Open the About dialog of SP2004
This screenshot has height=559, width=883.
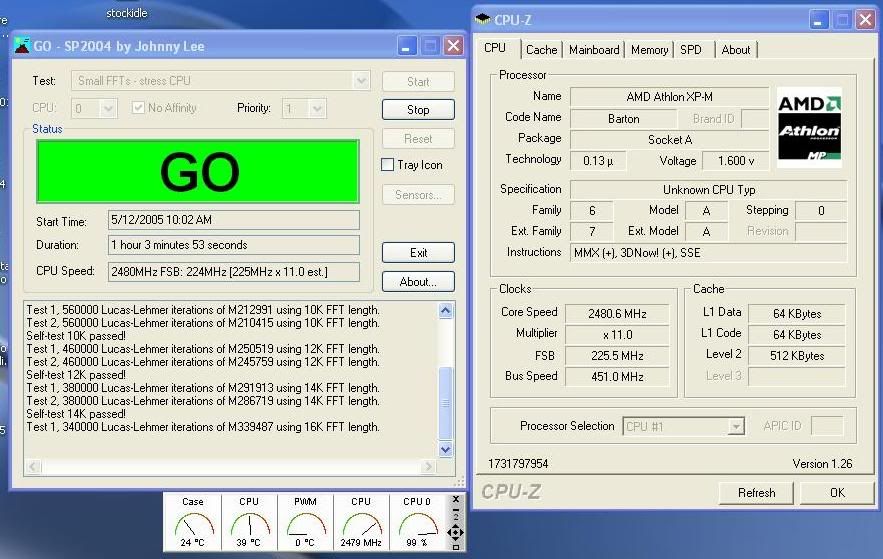pyautogui.click(x=418, y=282)
